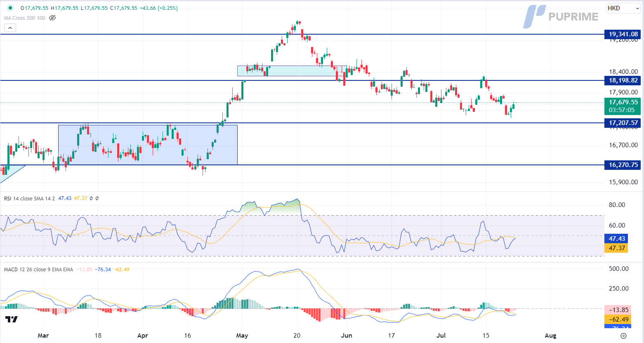
Task: Open the HKD currency dropdown
Action: point(623,8)
